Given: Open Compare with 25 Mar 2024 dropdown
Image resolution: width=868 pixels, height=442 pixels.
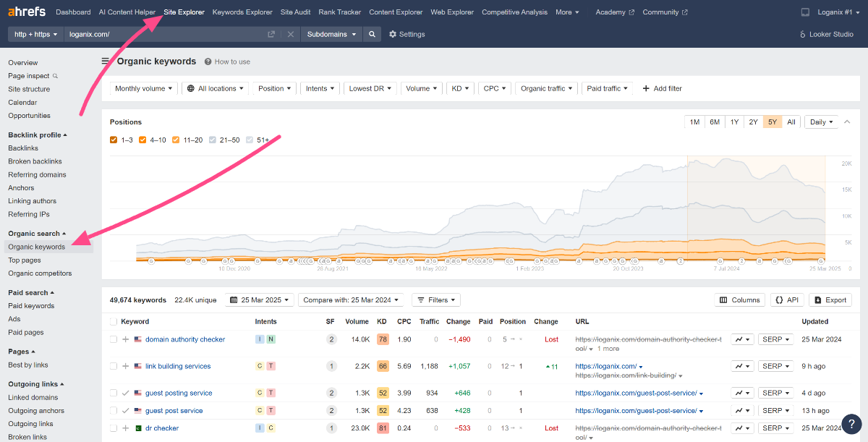Looking at the screenshot, I should 352,299.
